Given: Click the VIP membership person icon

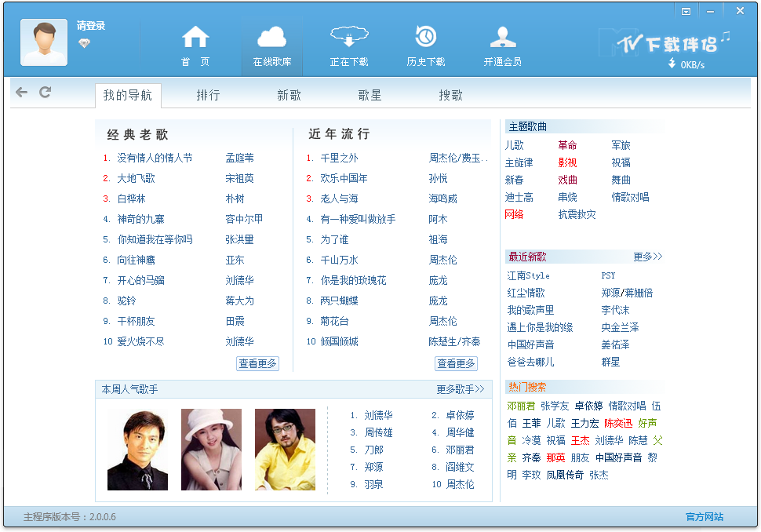Looking at the screenshot, I should coord(502,37).
